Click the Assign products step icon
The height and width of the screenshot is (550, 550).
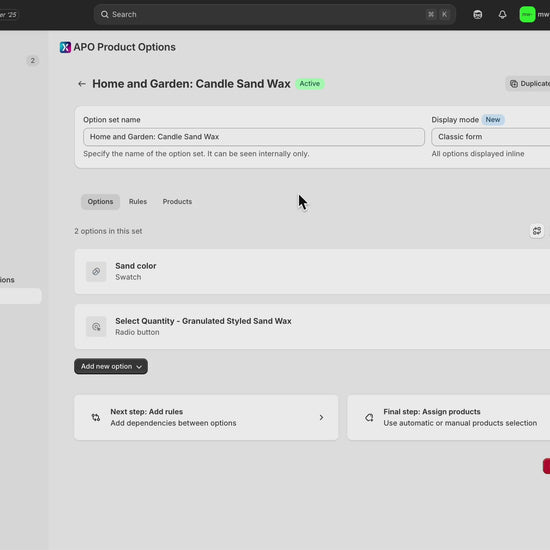point(369,417)
